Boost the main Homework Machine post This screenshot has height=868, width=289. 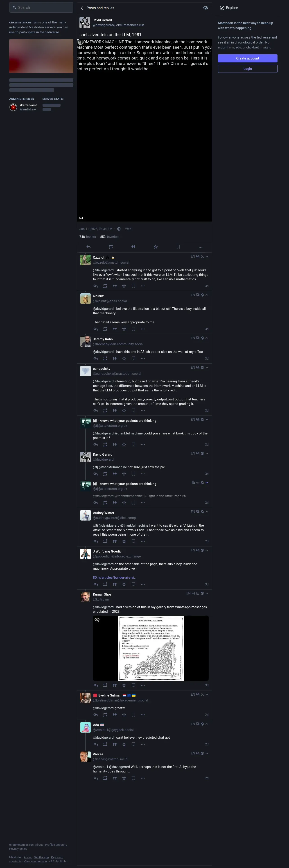[x=111, y=247]
